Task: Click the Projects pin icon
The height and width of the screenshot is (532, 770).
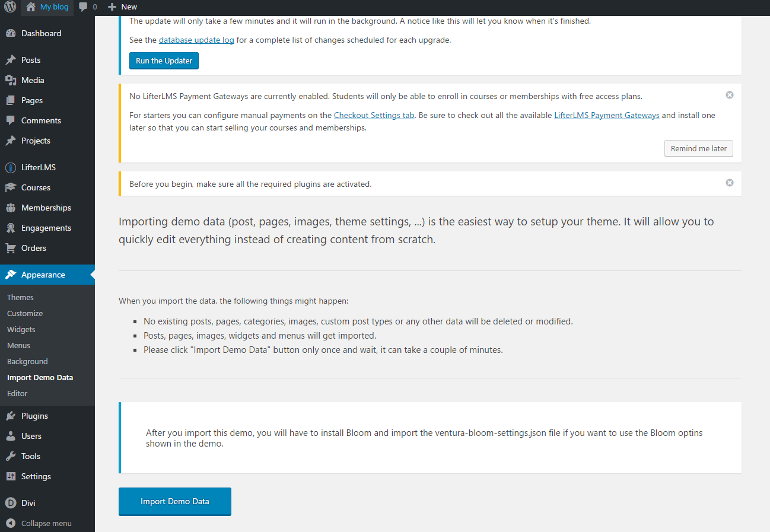Action: click(11, 141)
